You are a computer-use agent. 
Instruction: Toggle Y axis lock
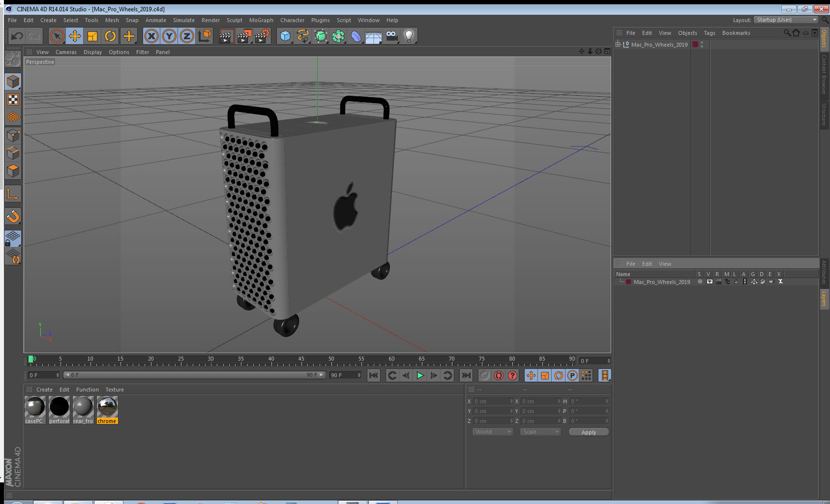(169, 36)
